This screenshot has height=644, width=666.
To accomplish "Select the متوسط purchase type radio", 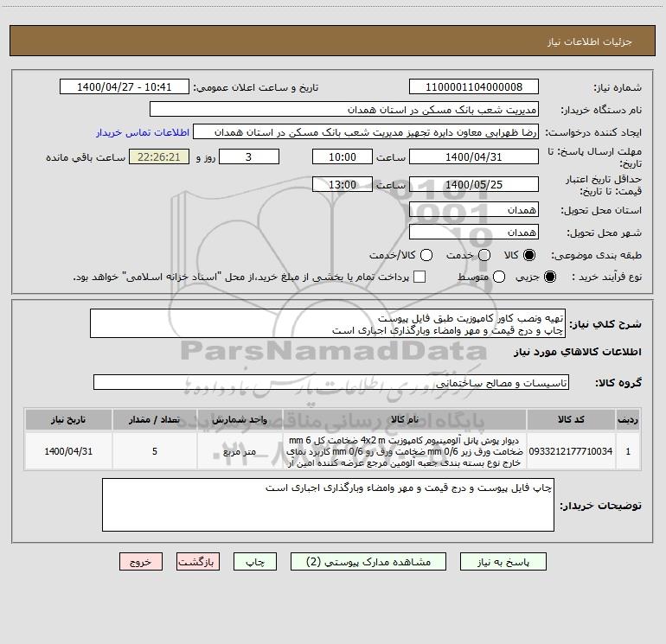I will pyautogui.click(x=499, y=277).
